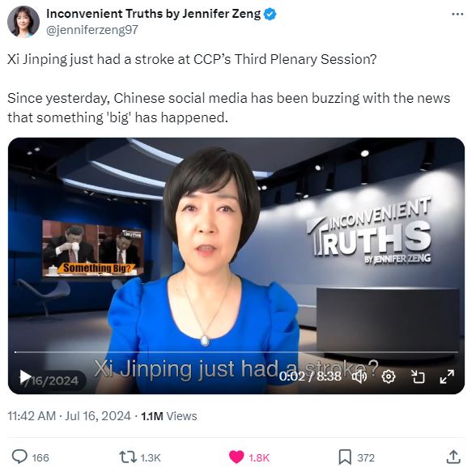Screen dimensions: 476x472
Task: Open the share upload arrow icon
Action: click(453, 457)
